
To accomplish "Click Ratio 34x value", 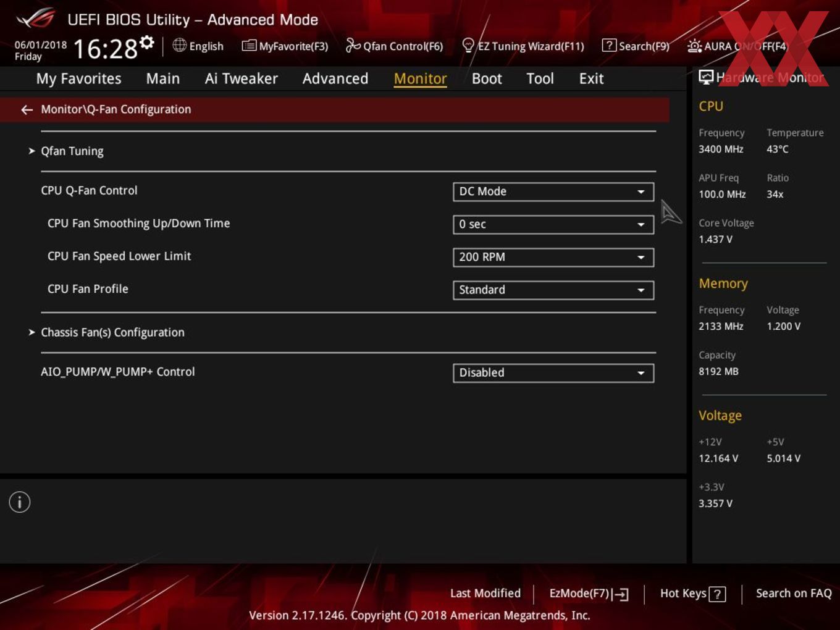I will click(775, 194).
